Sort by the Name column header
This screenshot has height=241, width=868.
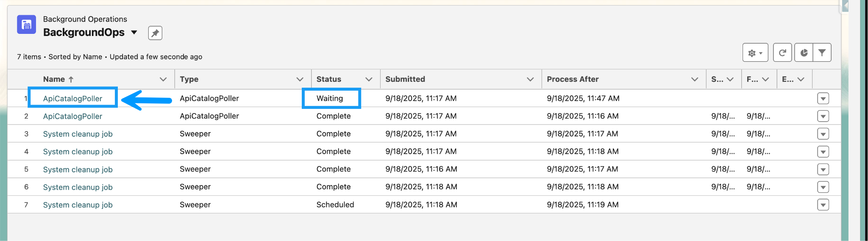[x=54, y=79]
